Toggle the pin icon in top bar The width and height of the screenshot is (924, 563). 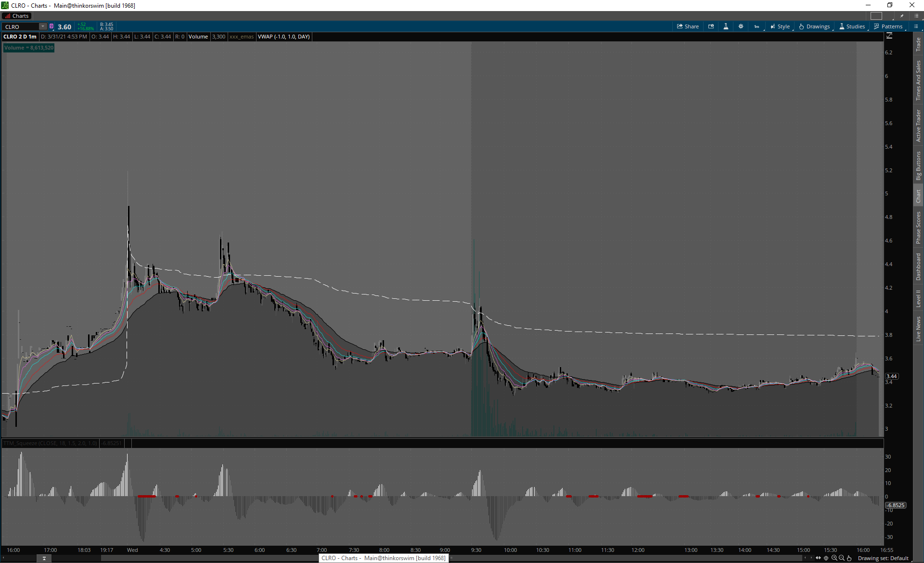[x=902, y=16]
